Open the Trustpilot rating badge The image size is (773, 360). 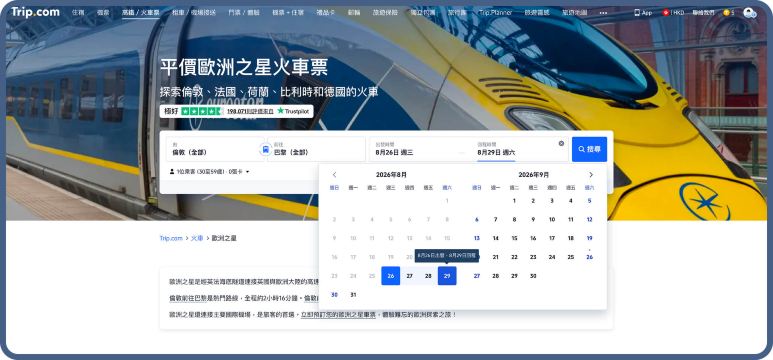tap(237, 111)
